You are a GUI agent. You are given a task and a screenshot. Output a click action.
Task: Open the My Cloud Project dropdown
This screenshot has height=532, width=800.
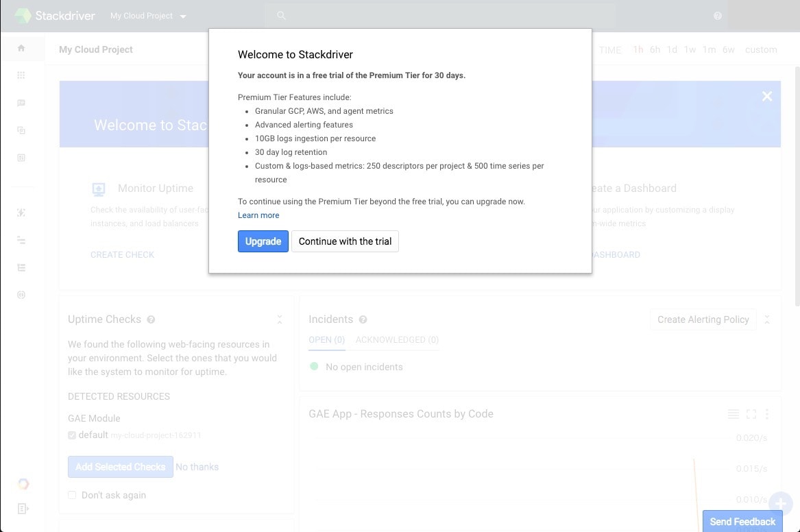(149, 16)
